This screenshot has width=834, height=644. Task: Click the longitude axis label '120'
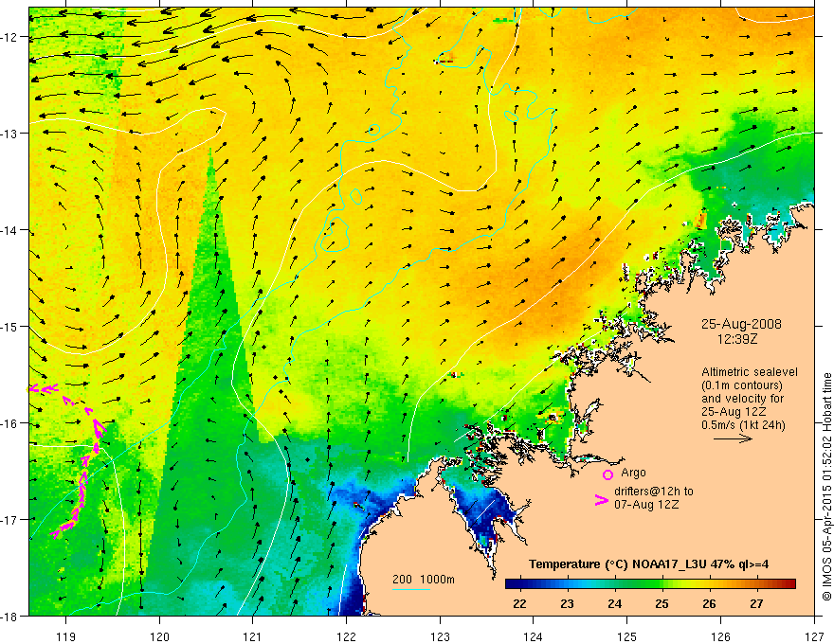tap(159, 636)
